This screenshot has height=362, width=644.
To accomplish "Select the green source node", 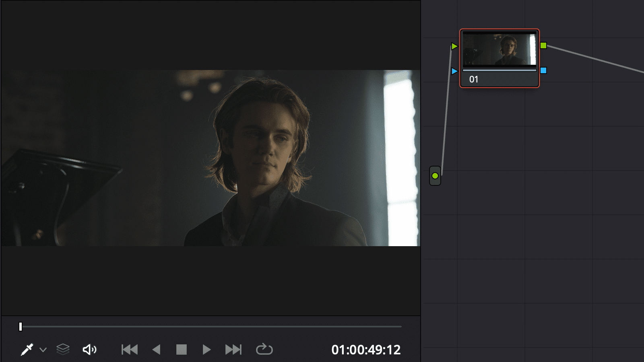I will 435,175.
